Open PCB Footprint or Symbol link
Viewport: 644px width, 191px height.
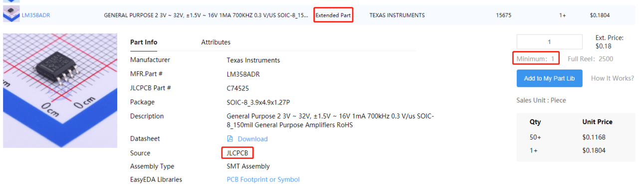coord(263,179)
